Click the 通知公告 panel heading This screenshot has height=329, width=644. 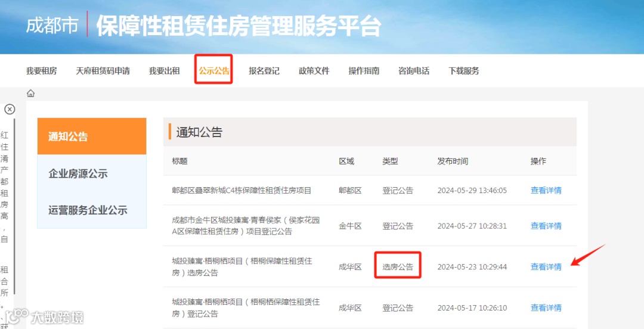[x=199, y=132]
